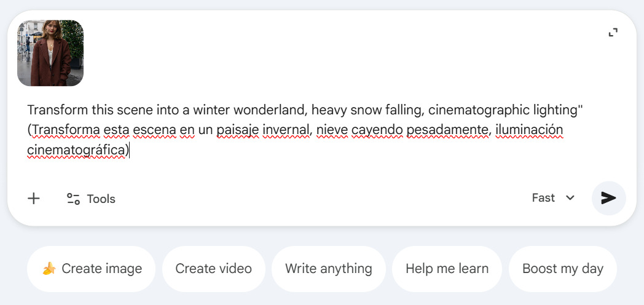644x305 pixels.
Task: Click the banana icon on Create image
Action: click(49, 269)
